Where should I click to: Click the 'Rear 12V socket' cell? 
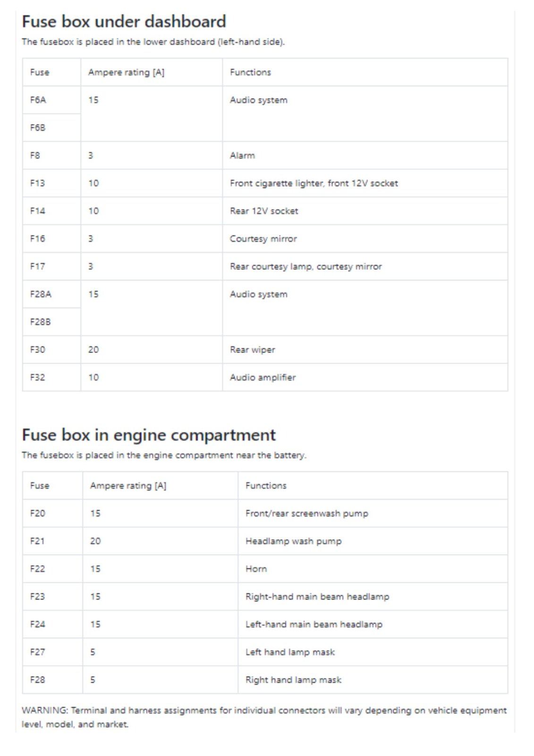coord(365,211)
